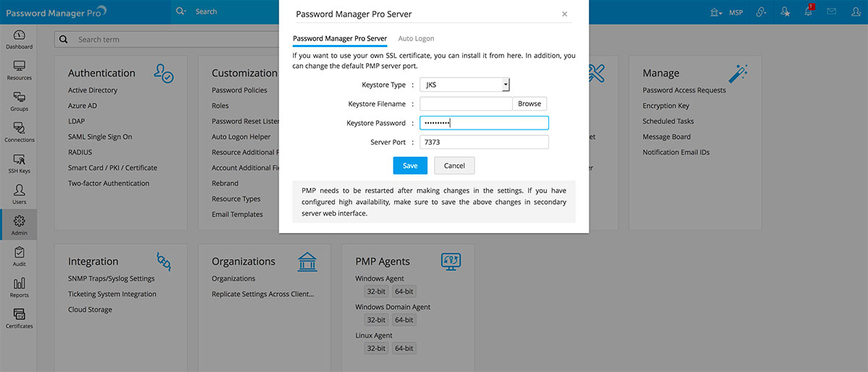Open Audit in the sidebar
Image resolution: width=868 pixels, height=372 pixels.
point(19,257)
